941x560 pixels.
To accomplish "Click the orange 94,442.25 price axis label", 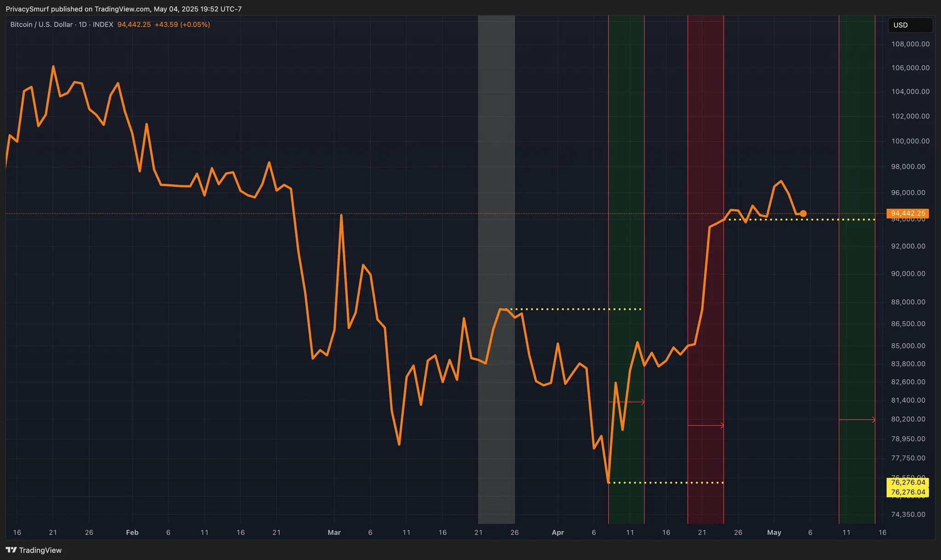I will click(907, 214).
